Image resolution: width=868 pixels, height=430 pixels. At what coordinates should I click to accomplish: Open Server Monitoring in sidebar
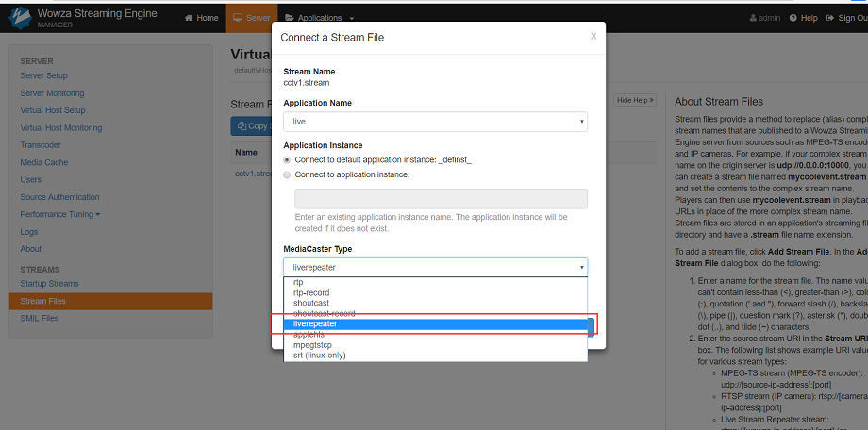52,93
